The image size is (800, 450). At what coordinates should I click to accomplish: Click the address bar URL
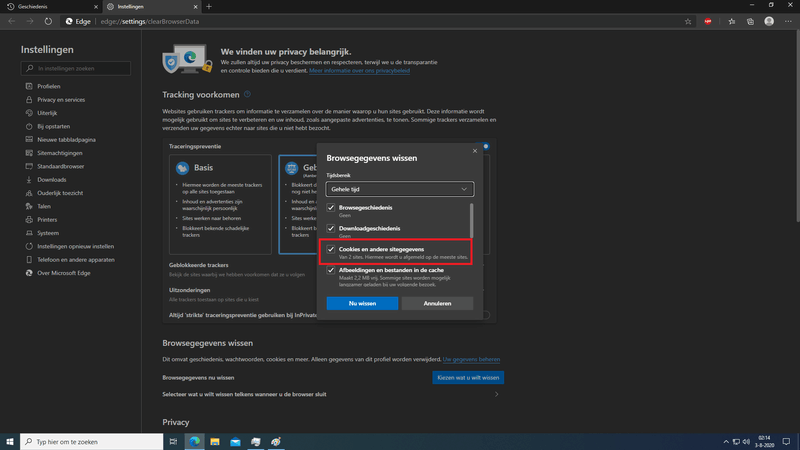pos(150,21)
